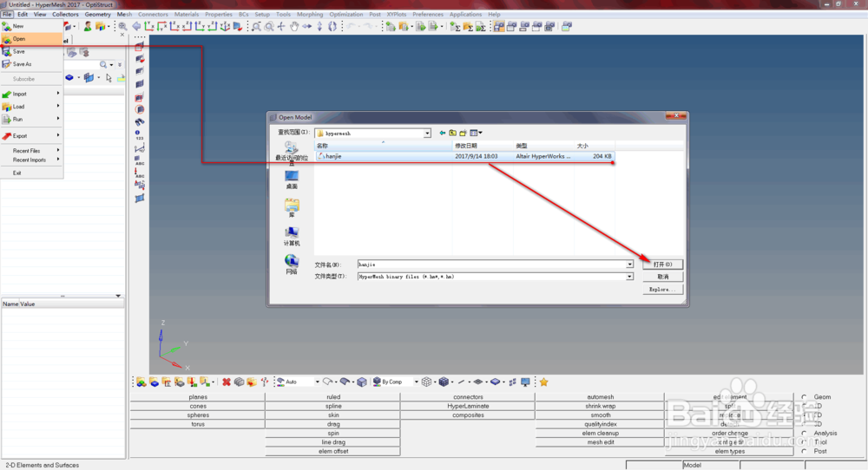Viewport: 868px width, 470px height.
Task: Open the Auto visualization mode dropdown
Action: [x=317, y=382]
